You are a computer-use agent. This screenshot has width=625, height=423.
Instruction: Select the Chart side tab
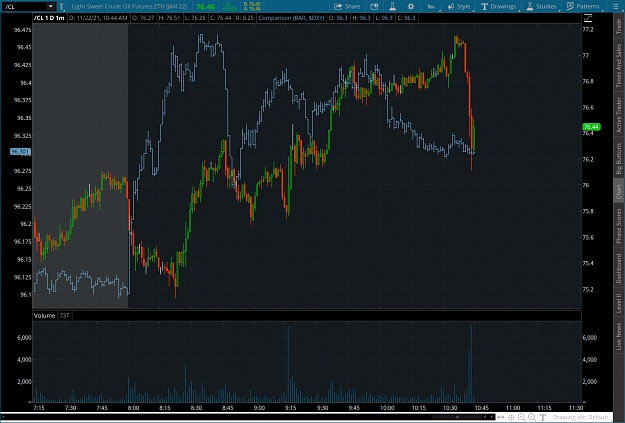point(619,192)
